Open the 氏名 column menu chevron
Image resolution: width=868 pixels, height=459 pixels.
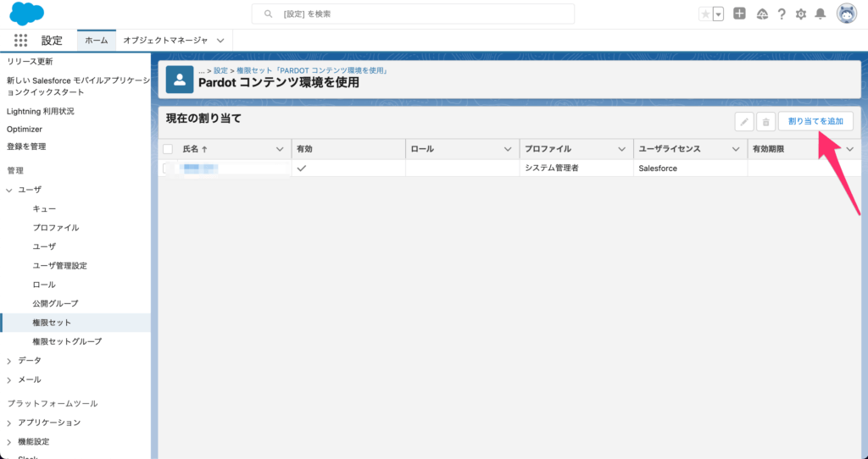click(280, 149)
